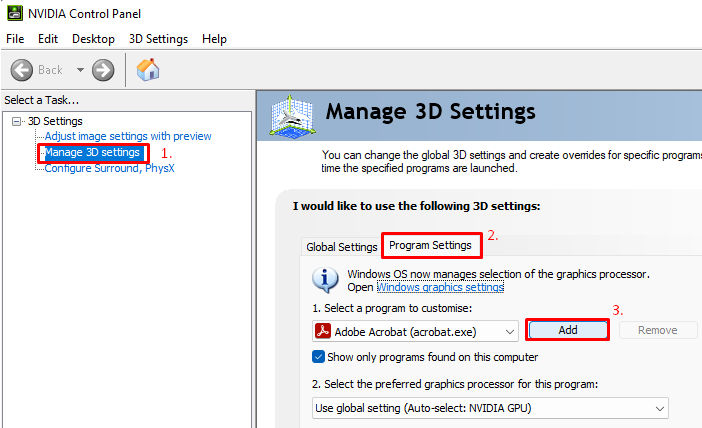
Task: Open the Windows graphics settings link
Action: click(x=440, y=287)
